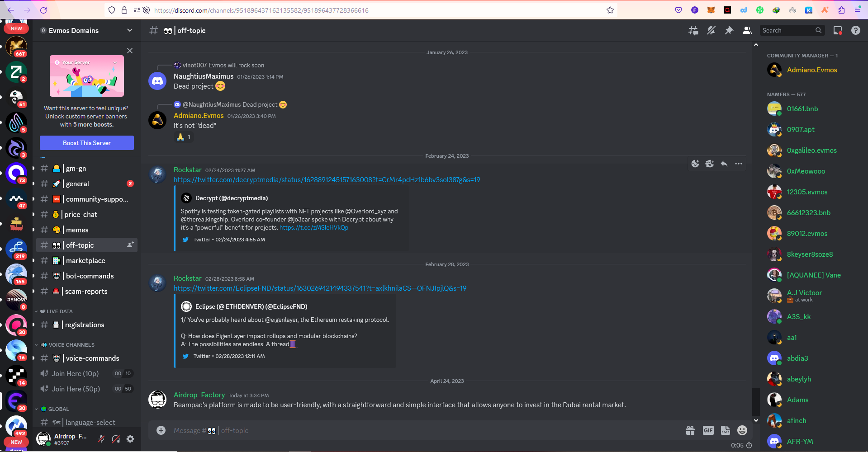Open server icon with 667 badge
The width and height of the screenshot is (868, 452).
pyautogui.click(x=16, y=47)
